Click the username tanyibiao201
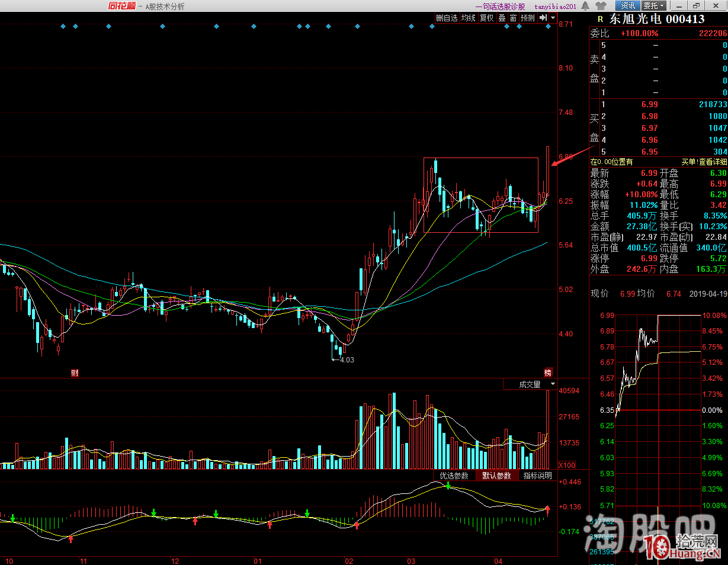The image size is (728, 565). (556, 7)
